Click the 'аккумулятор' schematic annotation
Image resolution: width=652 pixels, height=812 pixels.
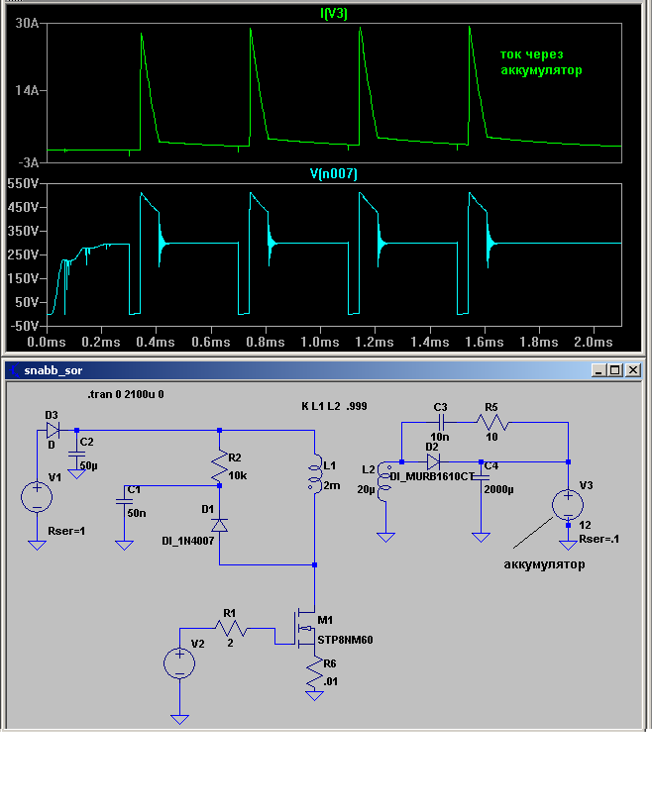[544, 564]
